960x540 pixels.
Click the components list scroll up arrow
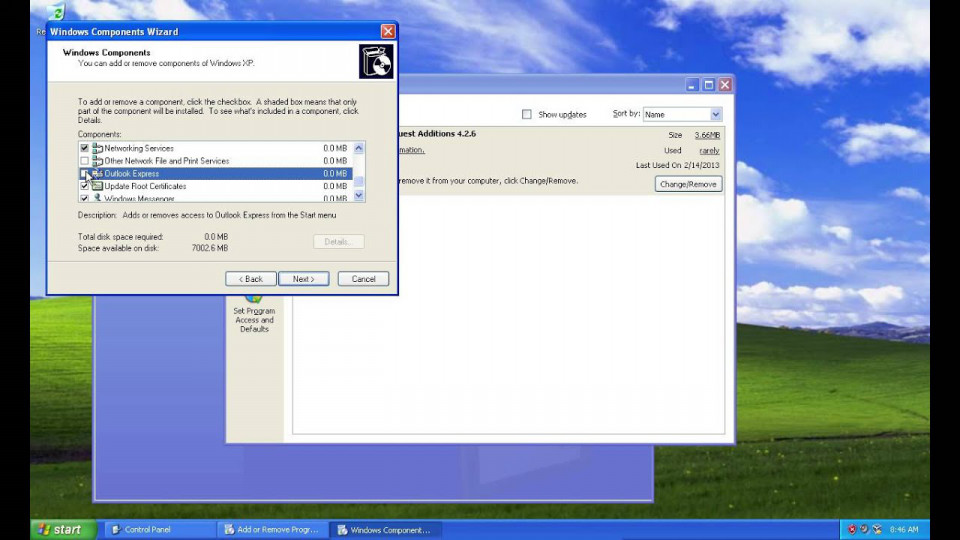pos(359,148)
